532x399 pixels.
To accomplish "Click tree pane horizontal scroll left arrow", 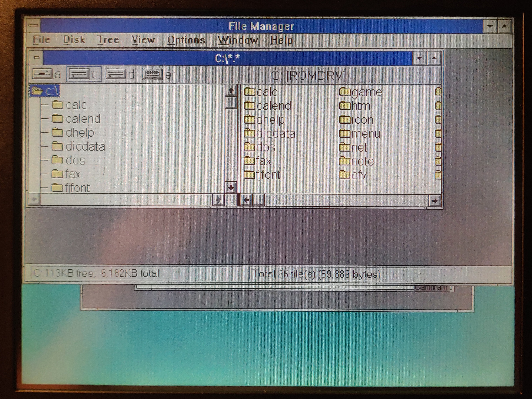I will [34, 199].
